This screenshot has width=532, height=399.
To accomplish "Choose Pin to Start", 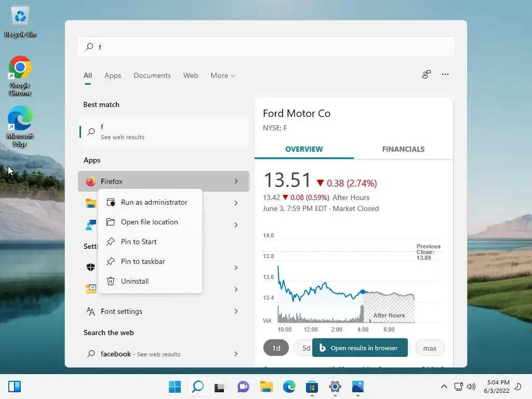I will (150, 242).
